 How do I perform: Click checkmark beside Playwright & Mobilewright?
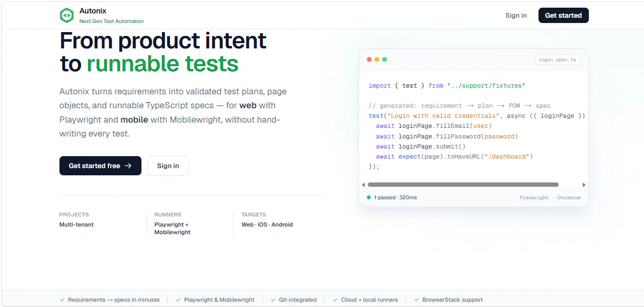click(178, 300)
